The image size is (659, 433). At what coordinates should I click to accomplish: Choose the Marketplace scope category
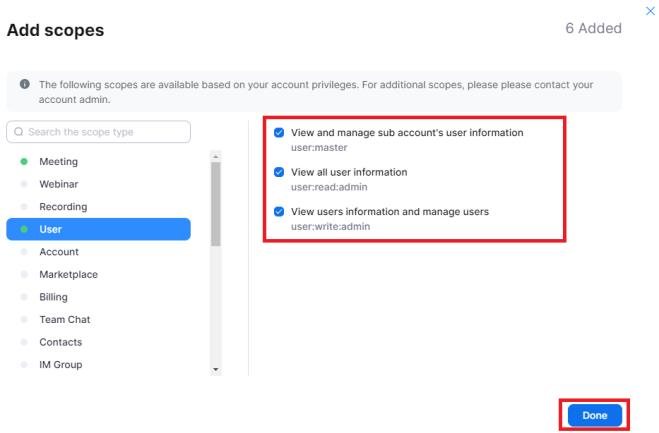[x=98, y=275]
